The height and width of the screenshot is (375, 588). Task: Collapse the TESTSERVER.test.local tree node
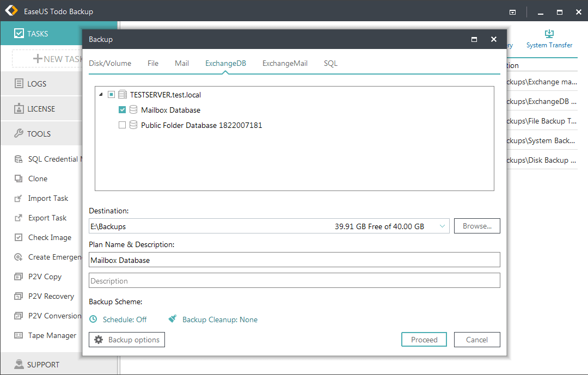pos(101,94)
